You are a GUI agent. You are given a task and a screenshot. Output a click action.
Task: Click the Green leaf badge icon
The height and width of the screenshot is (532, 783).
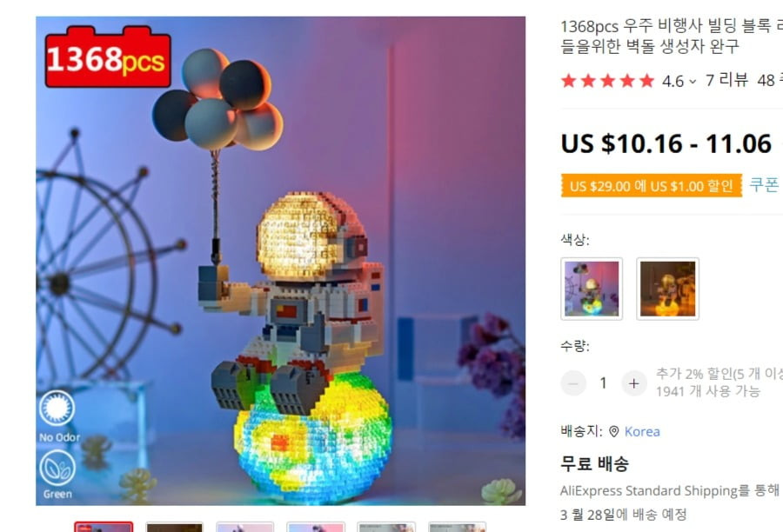[x=57, y=468]
